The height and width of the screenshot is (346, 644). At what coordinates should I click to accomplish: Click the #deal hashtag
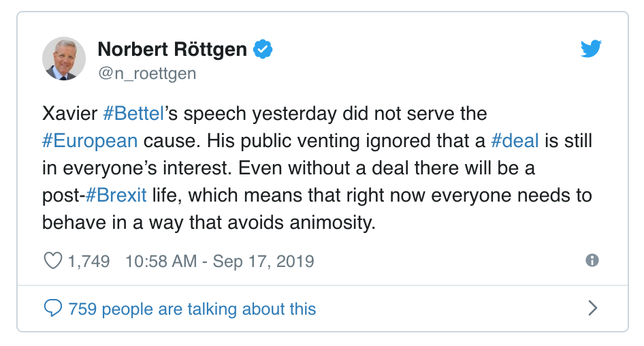click(515, 140)
